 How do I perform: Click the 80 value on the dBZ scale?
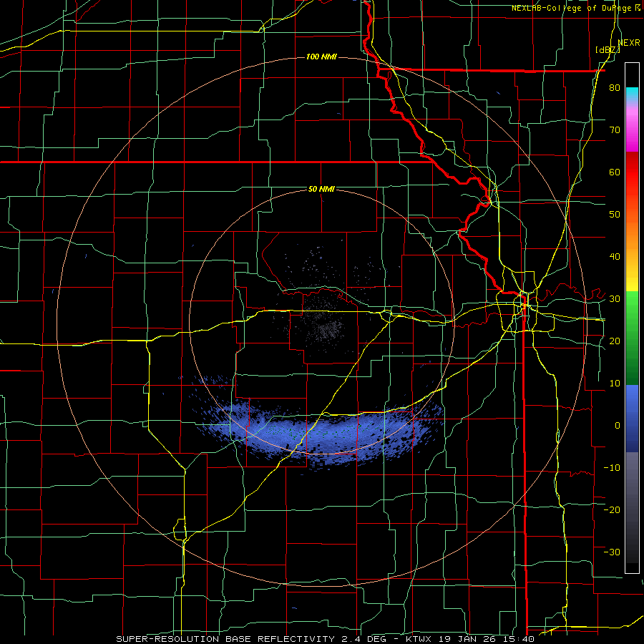click(x=615, y=88)
